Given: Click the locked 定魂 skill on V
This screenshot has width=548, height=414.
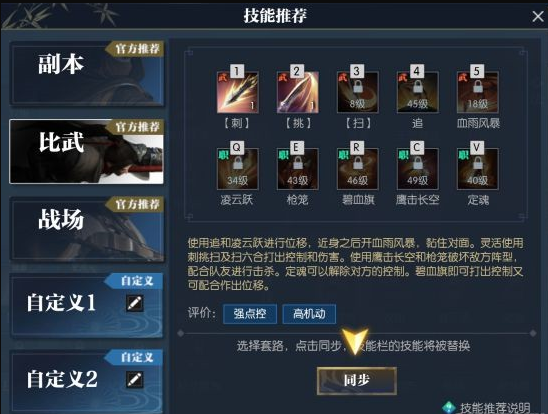Looking at the screenshot, I should point(478,169).
